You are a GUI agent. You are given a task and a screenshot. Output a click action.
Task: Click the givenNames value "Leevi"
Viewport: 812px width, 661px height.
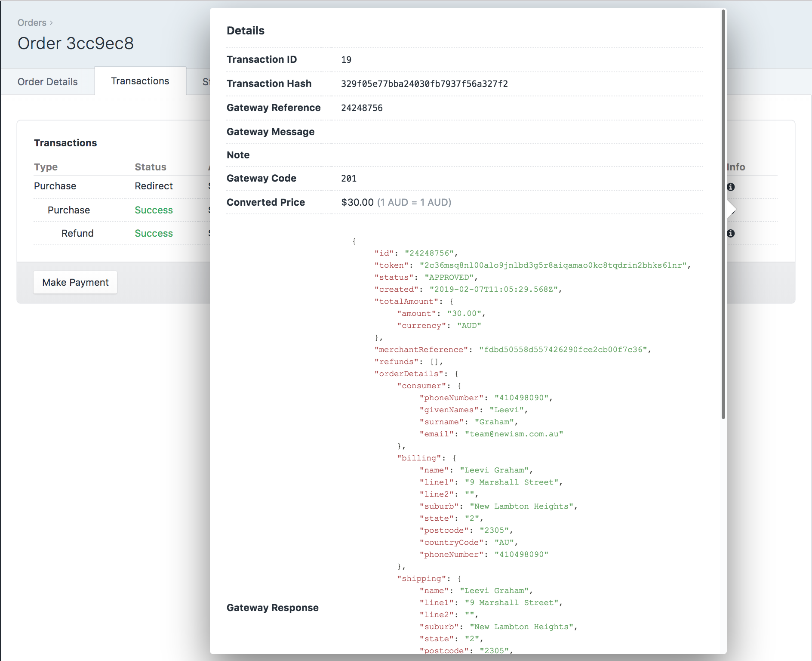point(507,410)
